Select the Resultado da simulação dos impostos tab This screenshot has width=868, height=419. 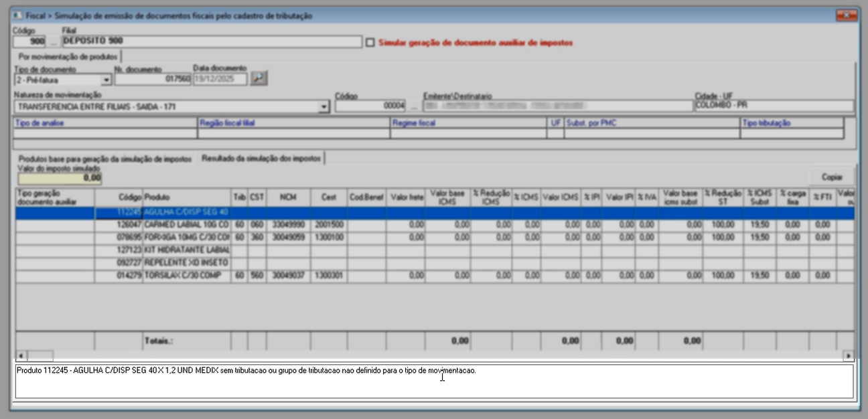(262, 159)
